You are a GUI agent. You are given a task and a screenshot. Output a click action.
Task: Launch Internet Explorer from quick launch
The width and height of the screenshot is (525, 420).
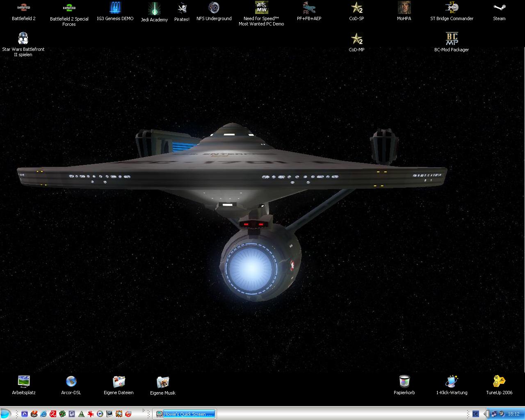coord(43,414)
